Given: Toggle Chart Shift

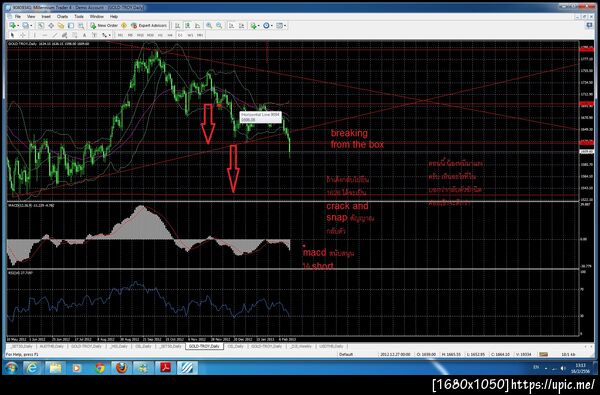Looking at the screenshot, I should tap(241, 26).
